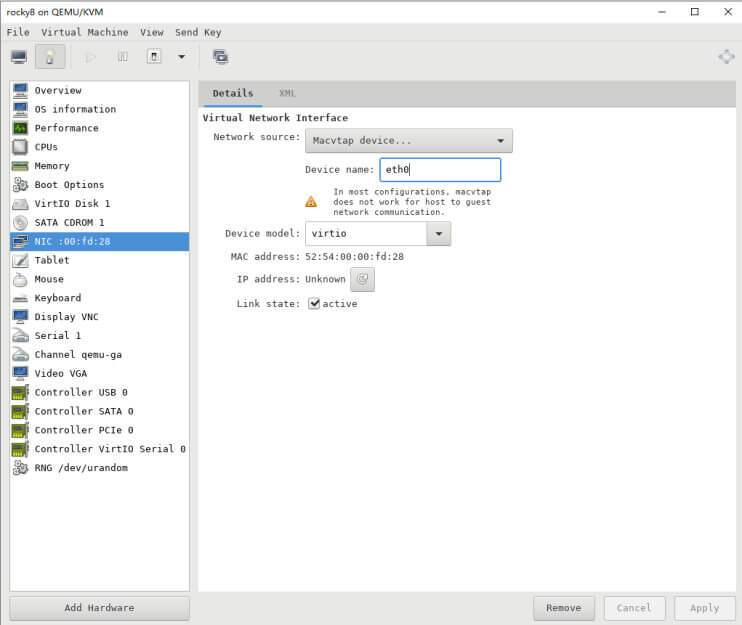Switch to the XML tab
The width and height of the screenshot is (742, 625).
(287, 93)
